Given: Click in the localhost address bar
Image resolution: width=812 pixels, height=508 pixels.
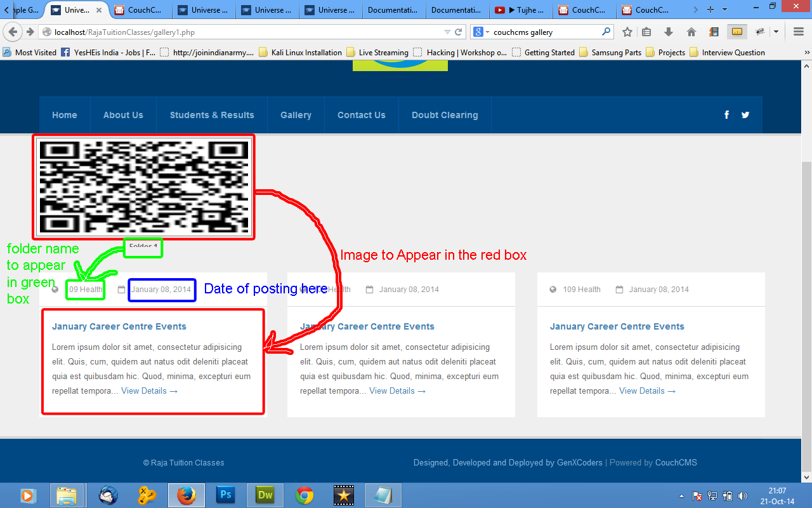Looking at the screenshot, I should pos(241,32).
